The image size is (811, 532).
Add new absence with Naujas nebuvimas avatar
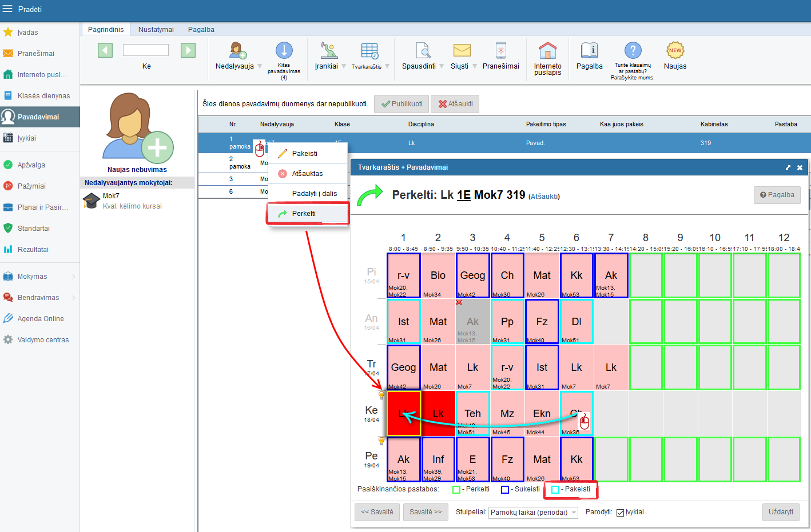click(x=137, y=127)
